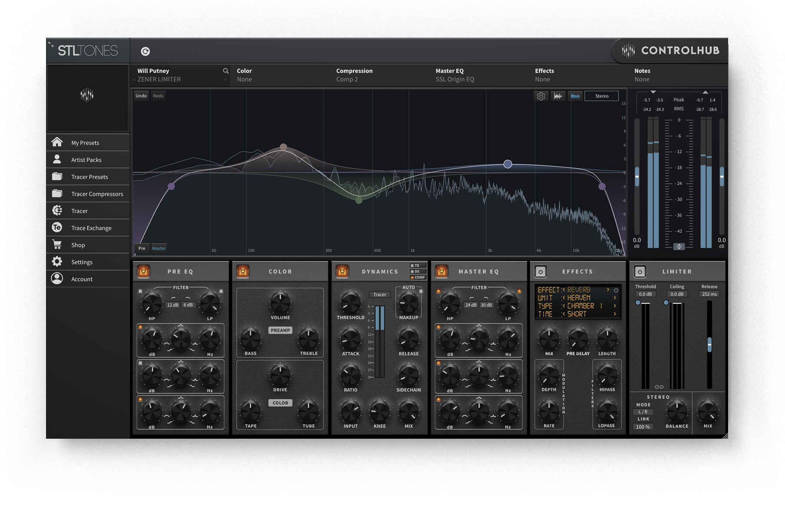Select COMP dynamics mode
The width and height of the screenshot is (785, 532).
[x=418, y=277]
